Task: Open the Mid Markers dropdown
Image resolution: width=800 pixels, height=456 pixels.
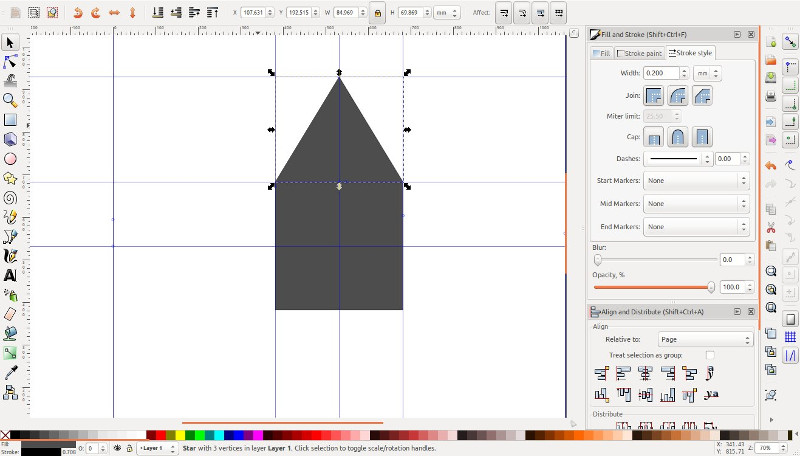Action: (696, 204)
